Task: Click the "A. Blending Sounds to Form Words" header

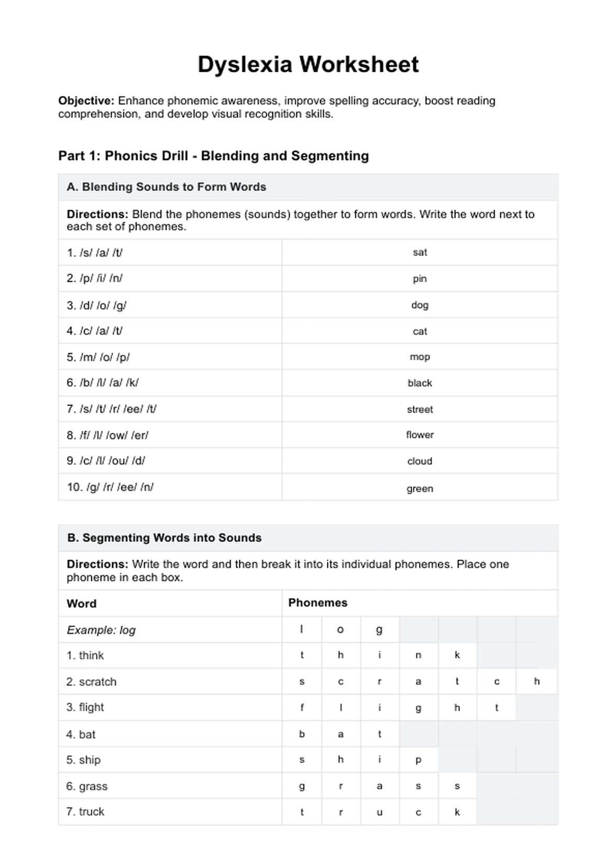Action: click(x=166, y=187)
